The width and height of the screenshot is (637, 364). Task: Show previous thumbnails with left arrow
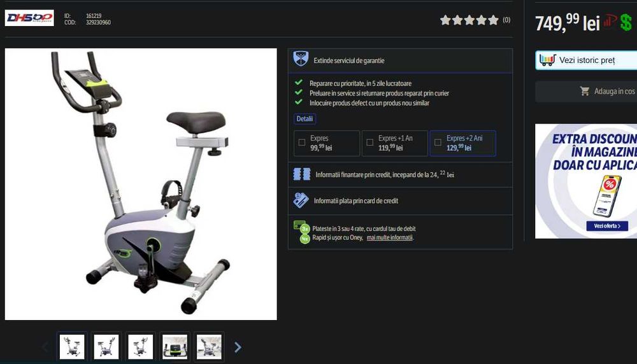(45, 347)
